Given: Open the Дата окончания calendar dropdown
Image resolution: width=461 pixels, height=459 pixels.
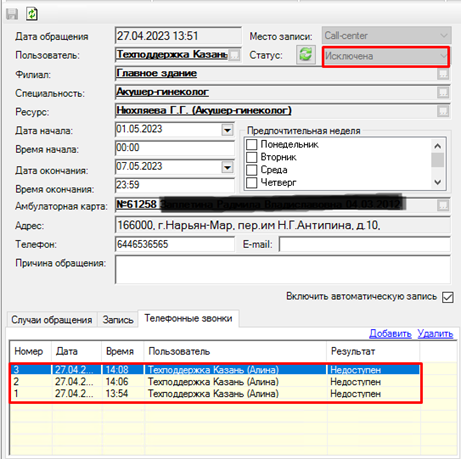Looking at the screenshot, I should (x=227, y=167).
